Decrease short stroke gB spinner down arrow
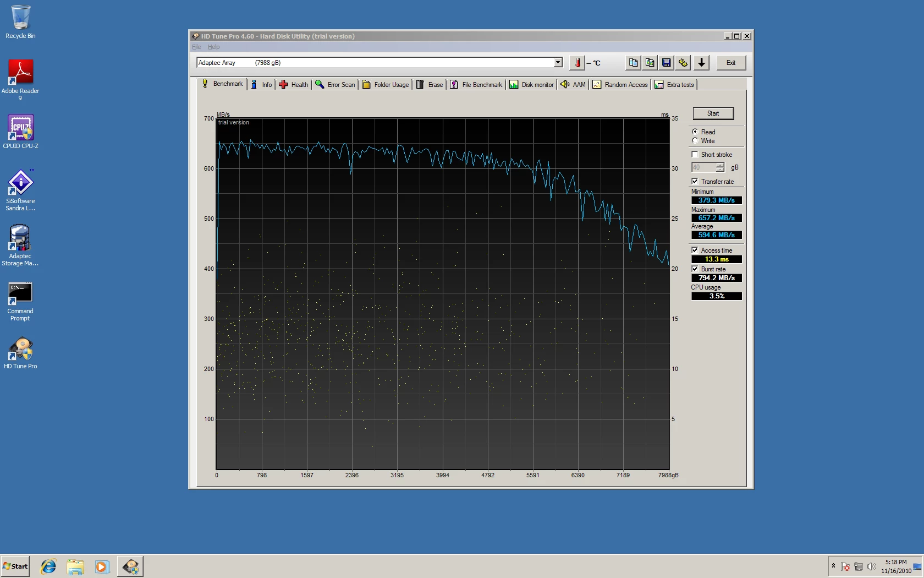 coord(720,170)
